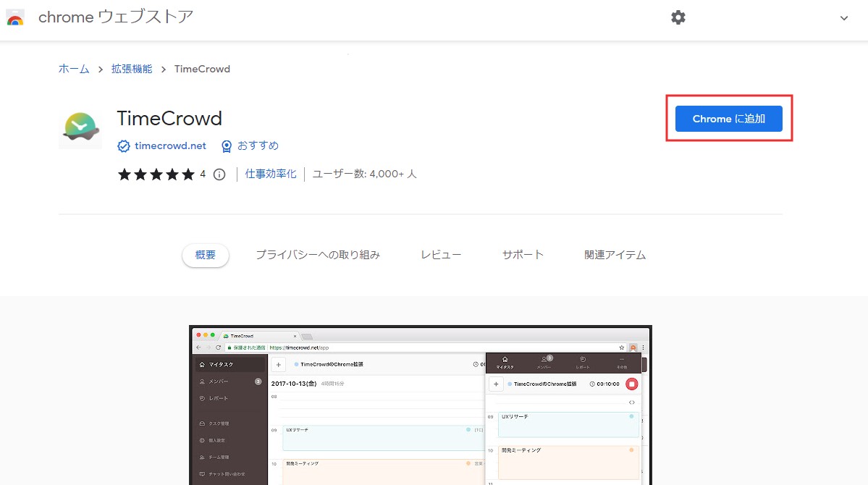Open Chrome's three-dot menu in the screenshot
The height and width of the screenshot is (485, 868).
[x=643, y=347]
